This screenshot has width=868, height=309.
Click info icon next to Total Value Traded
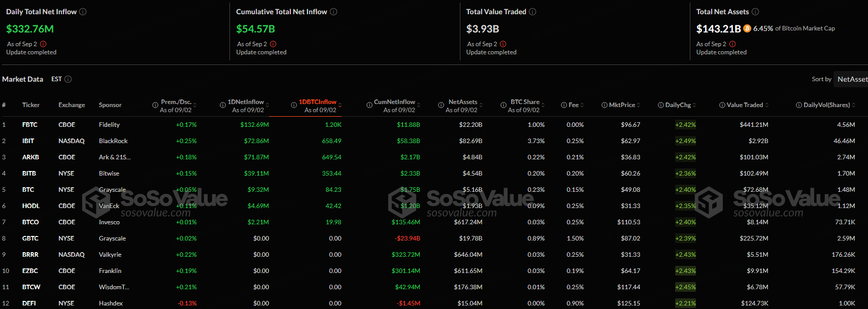532,12
